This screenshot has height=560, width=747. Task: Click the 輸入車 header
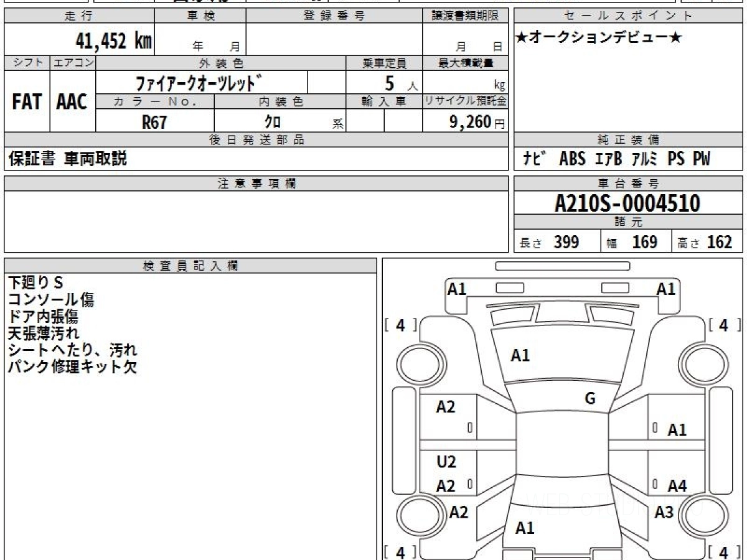tap(384, 101)
